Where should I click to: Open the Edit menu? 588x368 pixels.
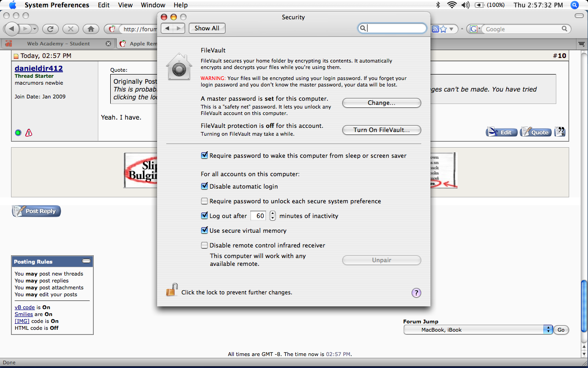click(104, 5)
